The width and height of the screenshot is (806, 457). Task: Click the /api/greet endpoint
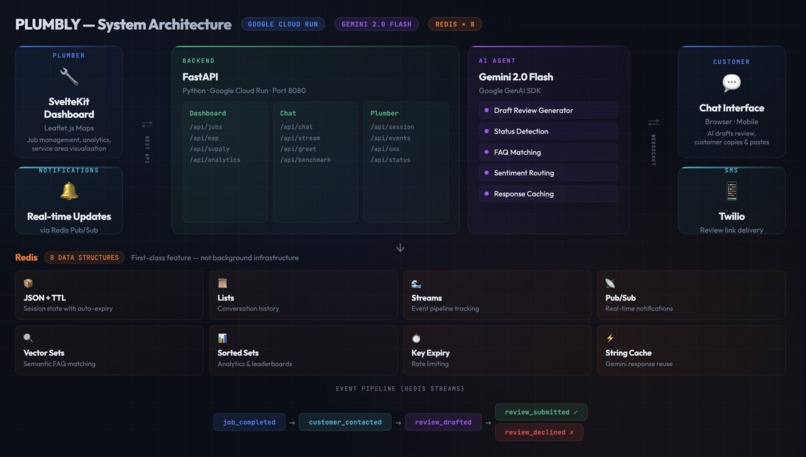298,149
